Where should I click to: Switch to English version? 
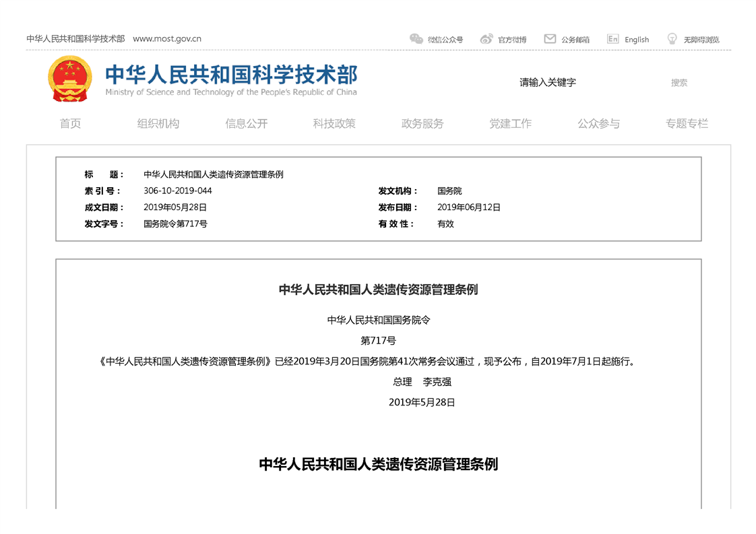637,40
